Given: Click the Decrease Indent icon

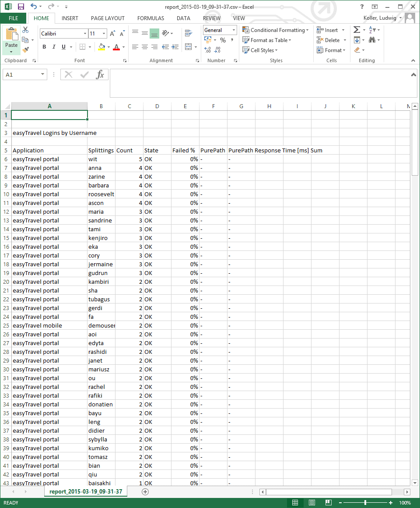Looking at the screenshot, I should tap(165, 47).
